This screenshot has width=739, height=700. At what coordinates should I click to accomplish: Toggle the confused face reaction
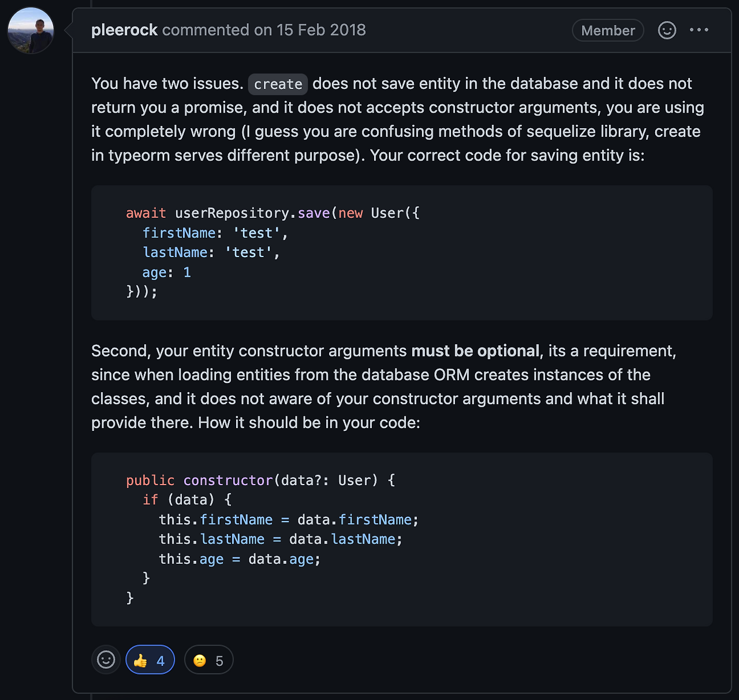point(208,660)
